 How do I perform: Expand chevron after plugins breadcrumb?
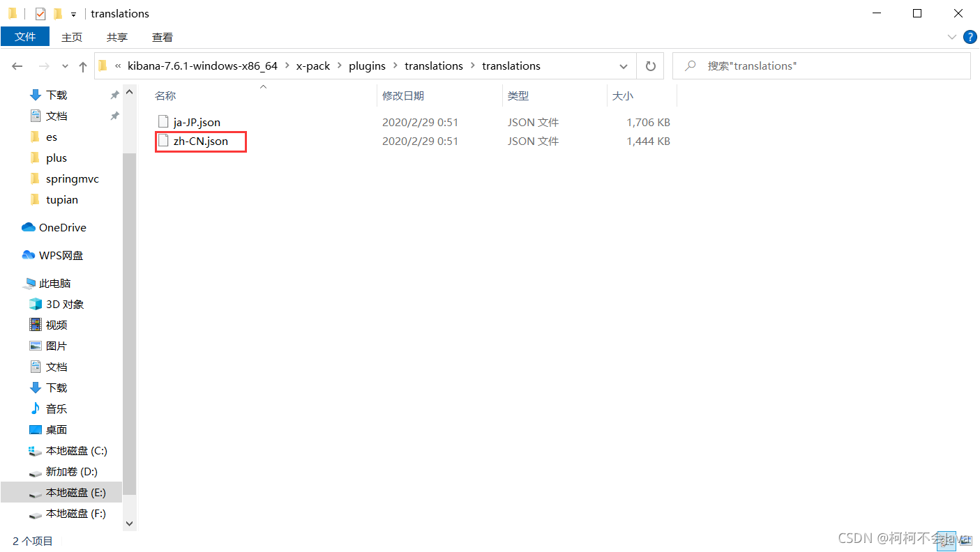395,66
